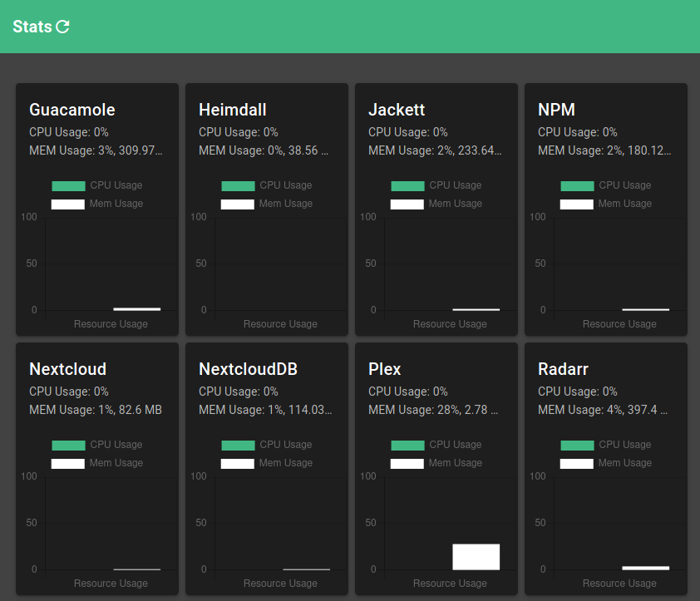
Task: Select the Plex card title
Action: (385, 369)
